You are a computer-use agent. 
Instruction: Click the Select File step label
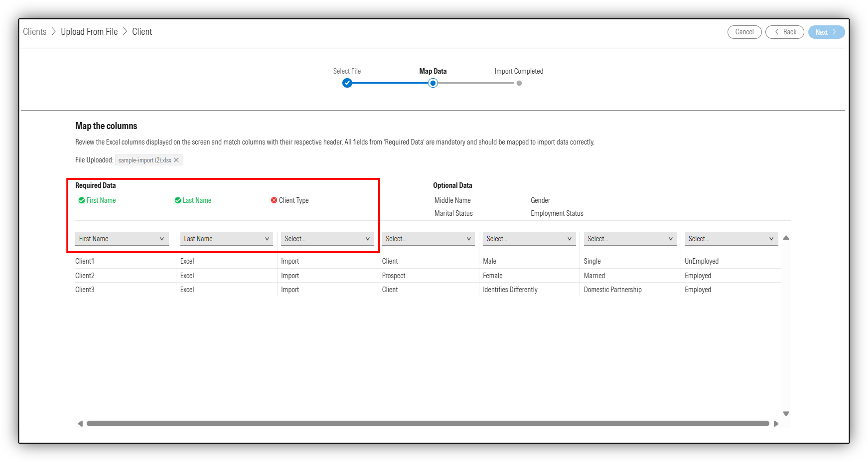347,71
